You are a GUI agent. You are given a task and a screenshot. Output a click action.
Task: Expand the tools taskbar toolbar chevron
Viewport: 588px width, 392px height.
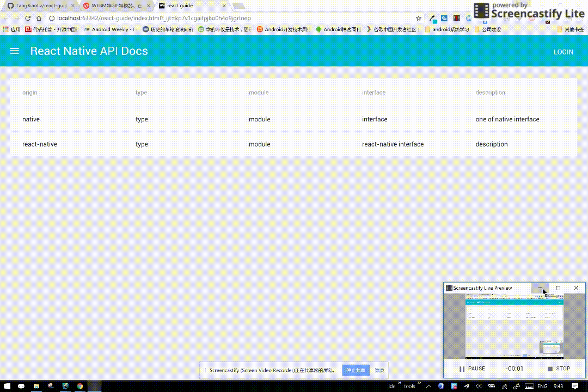point(419,383)
